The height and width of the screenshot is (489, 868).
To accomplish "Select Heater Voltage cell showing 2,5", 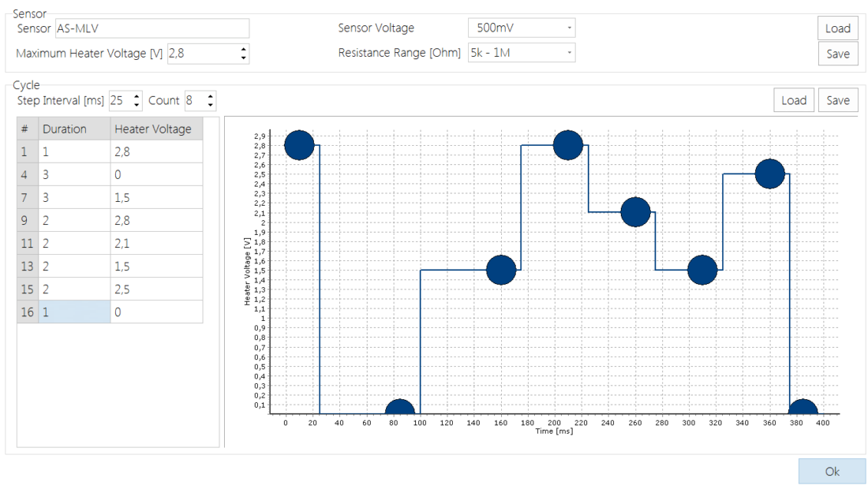I will (156, 289).
